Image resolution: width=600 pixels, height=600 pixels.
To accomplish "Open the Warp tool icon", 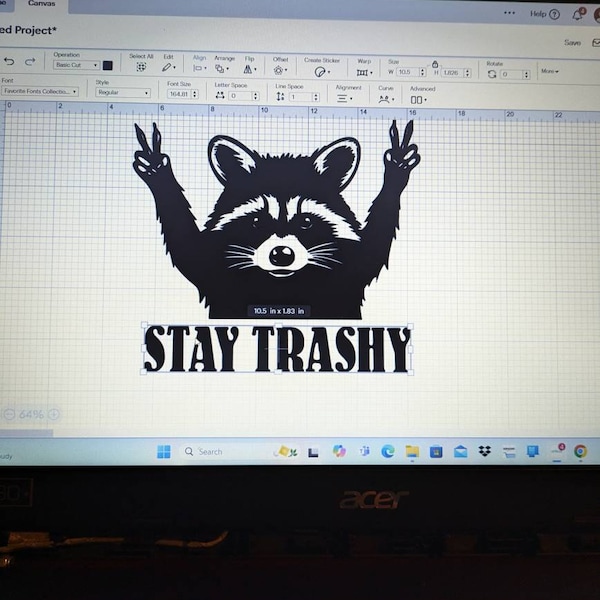I will 362,72.
